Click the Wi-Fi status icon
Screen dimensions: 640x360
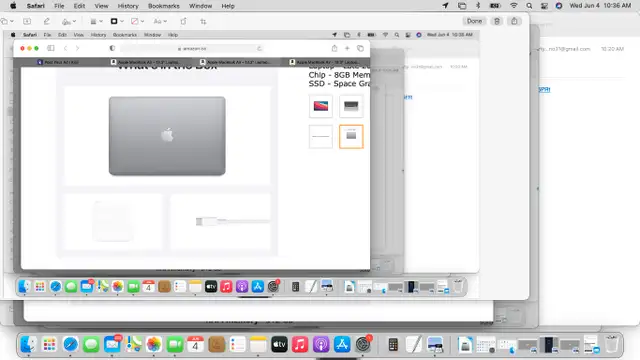[513, 6]
